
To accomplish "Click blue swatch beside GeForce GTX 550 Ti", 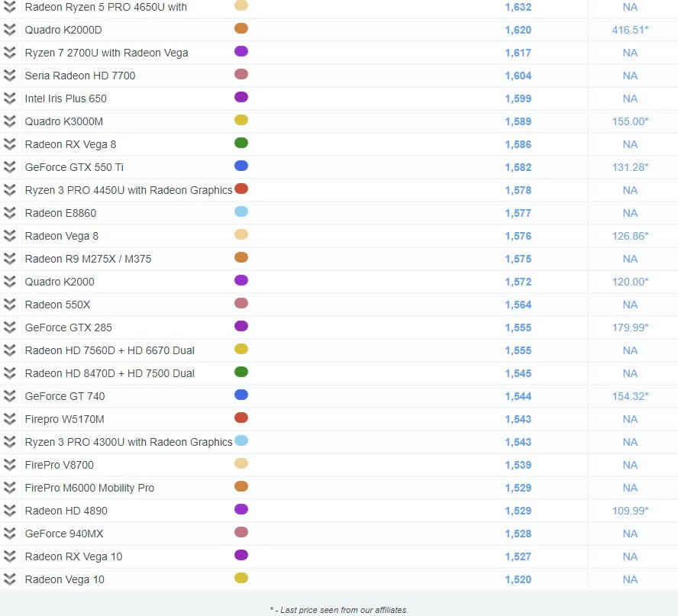I will pos(241,166).
